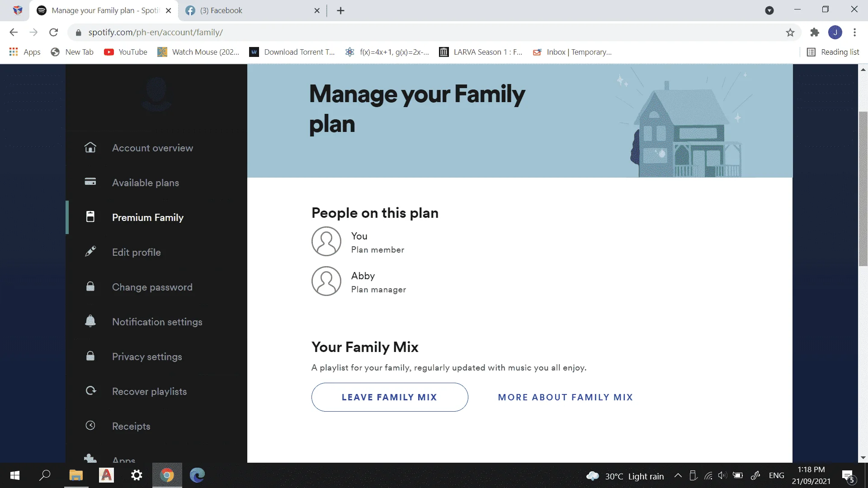The image size is (868, 488).
Task: Click the Change password lock icon
Action: tap(90, 286)
